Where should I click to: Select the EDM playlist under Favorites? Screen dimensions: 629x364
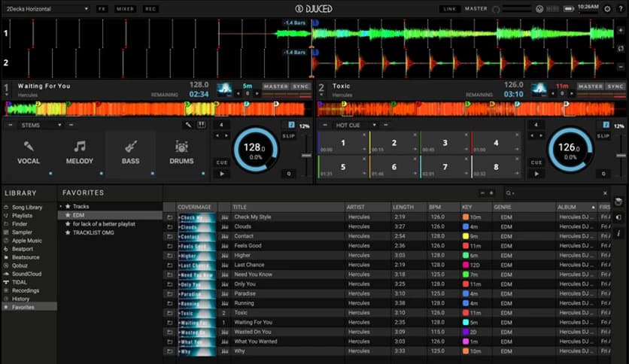[x=81, y=215]
